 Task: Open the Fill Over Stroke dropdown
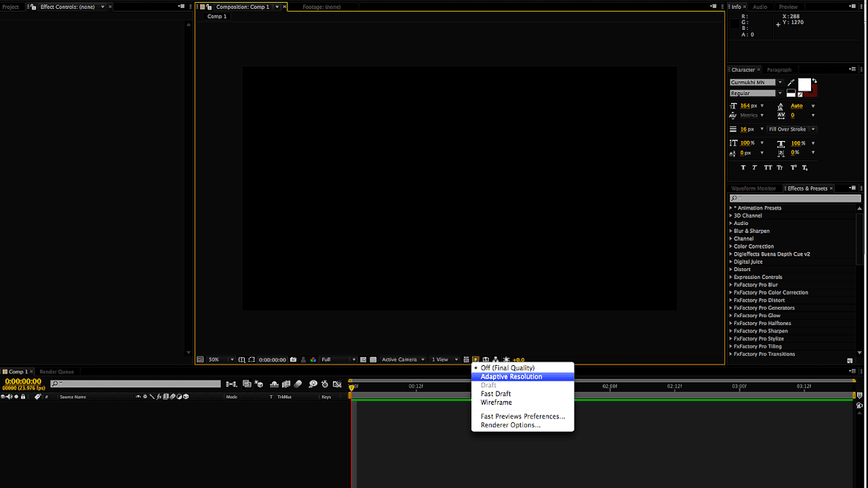792,129
